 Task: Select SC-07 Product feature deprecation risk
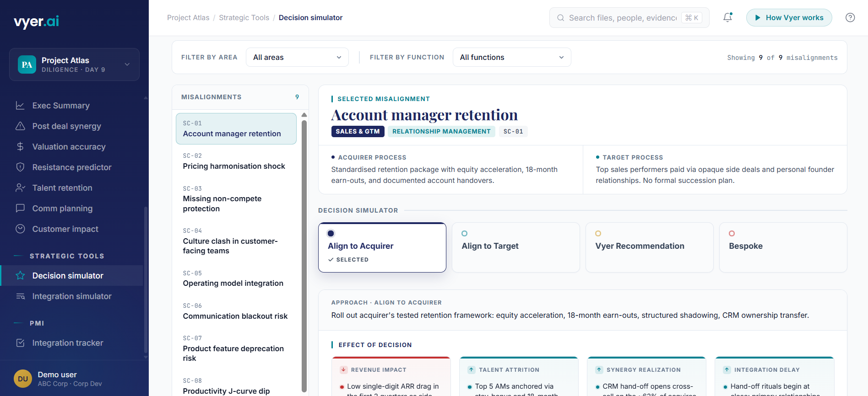[x=236, y=348]
